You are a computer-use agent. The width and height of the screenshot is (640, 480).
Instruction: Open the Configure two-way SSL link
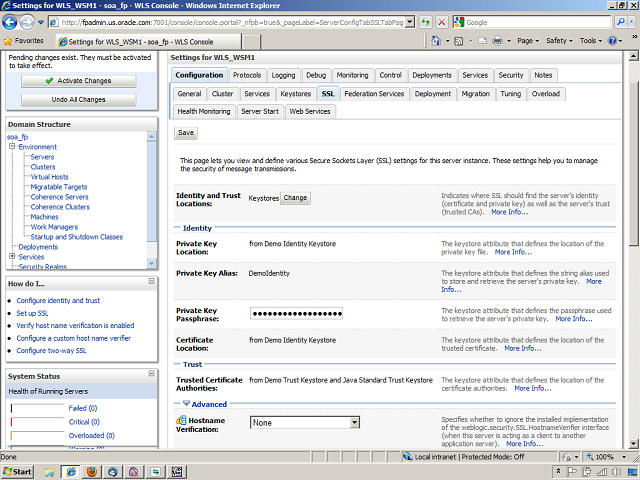(x=51, y=351)
